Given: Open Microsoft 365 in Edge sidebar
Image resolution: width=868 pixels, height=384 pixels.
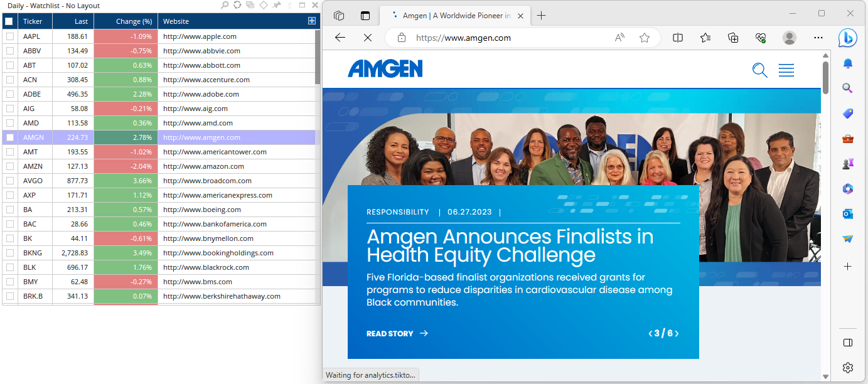Looking at the screenshot, I should [x=848, y=189].
